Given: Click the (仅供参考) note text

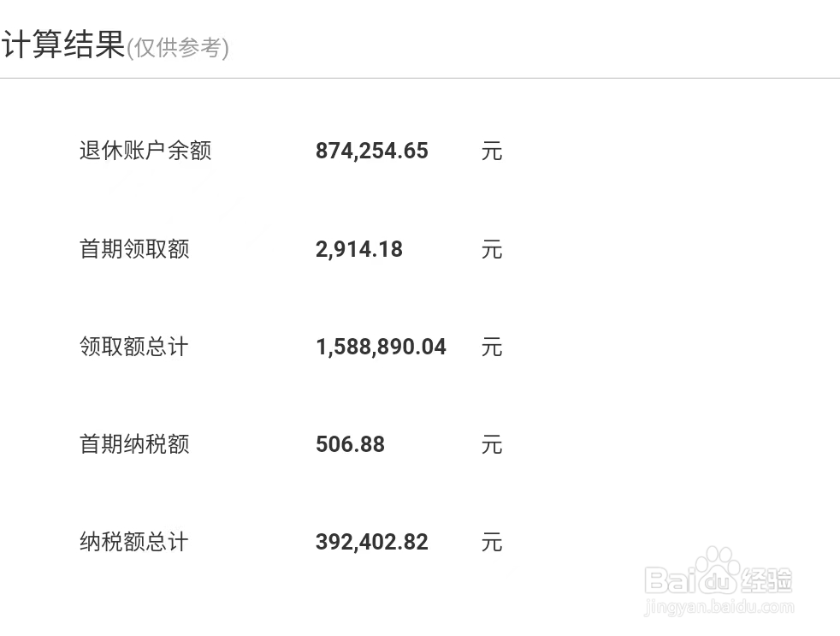Looking at the screenshot, I should click(x=178, y=48).
